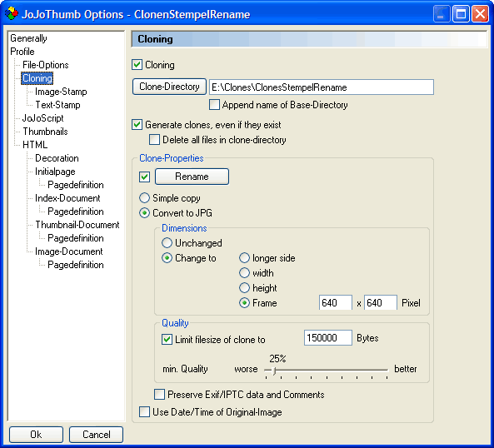Click the Clone-Directory button
494x448 pixels.
(x=169, y=87)
